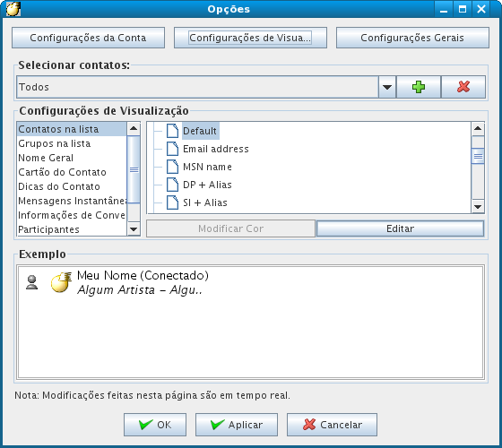Click Algum Artista example song text

140,290
